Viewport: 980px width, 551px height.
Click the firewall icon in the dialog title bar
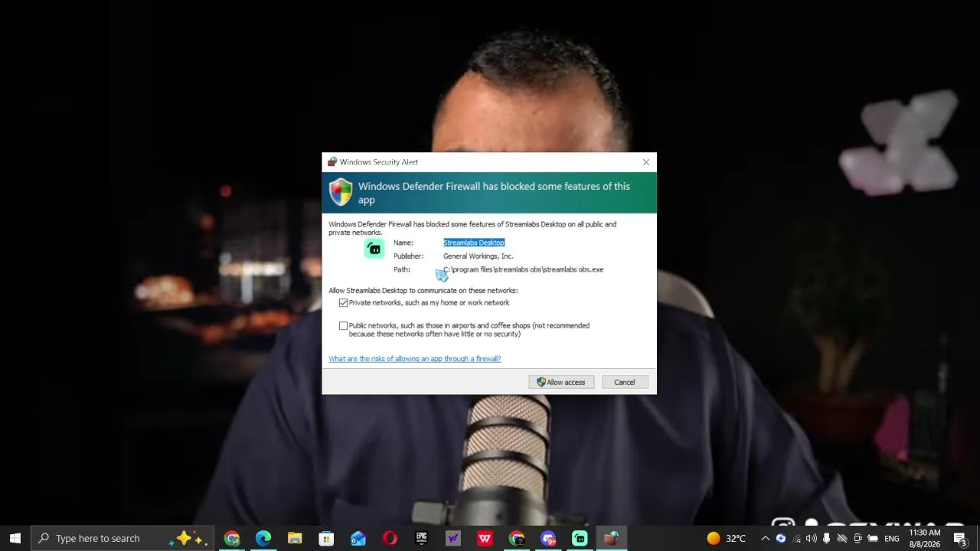click(332, 162)
